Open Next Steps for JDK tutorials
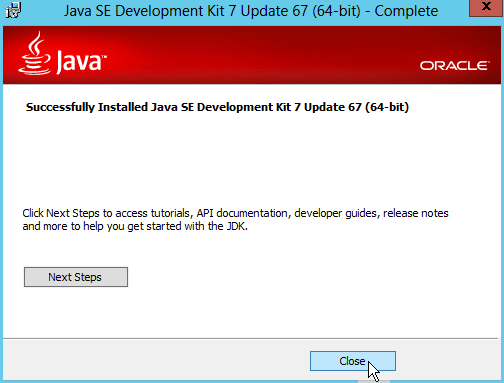This screenshot has width=504, height=383. (76, 277)
